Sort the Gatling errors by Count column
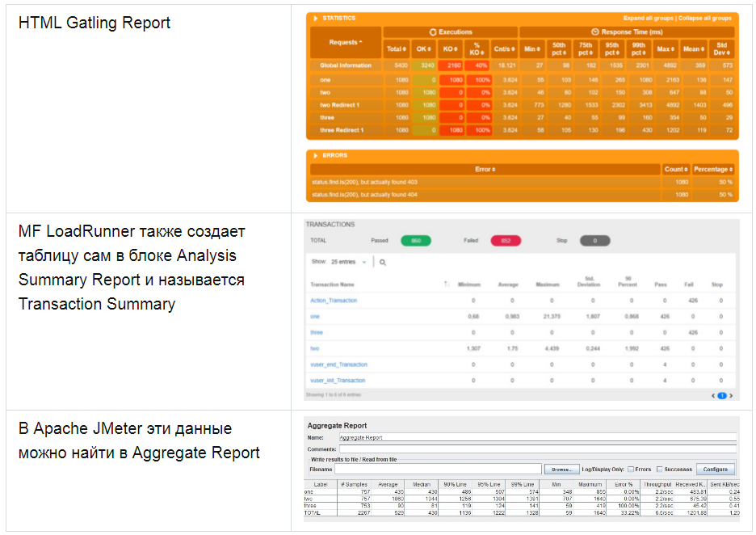Image resolution: width=756 pixels, height=535 pixels. coord(676,170)
